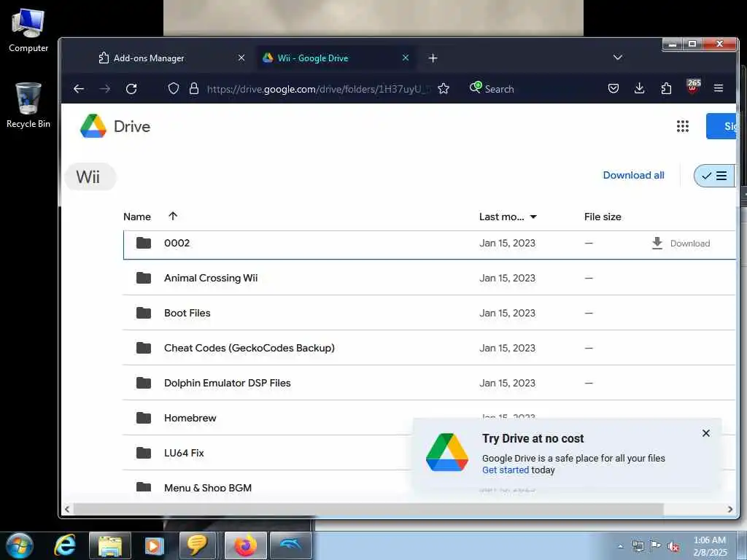Click the horizontal scrollbar thumb
Image resolution: width=747 pixels, height=560 pixels.
point(368,509)
